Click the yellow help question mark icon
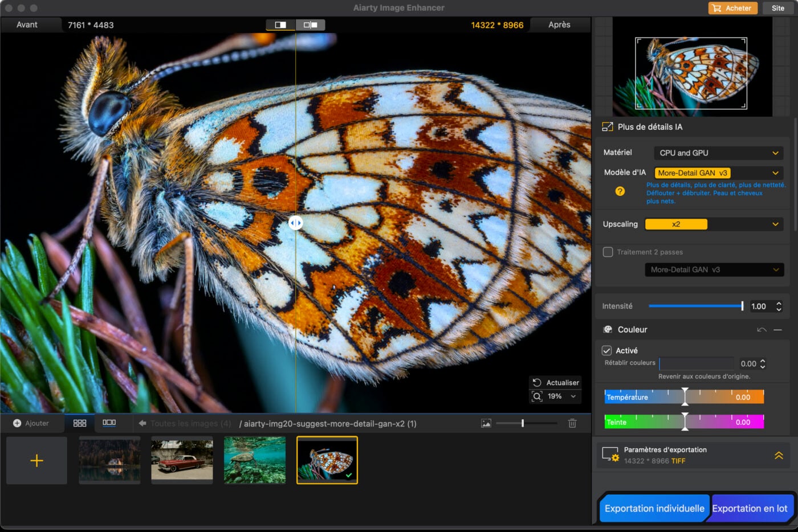 (x=620, y=191)
